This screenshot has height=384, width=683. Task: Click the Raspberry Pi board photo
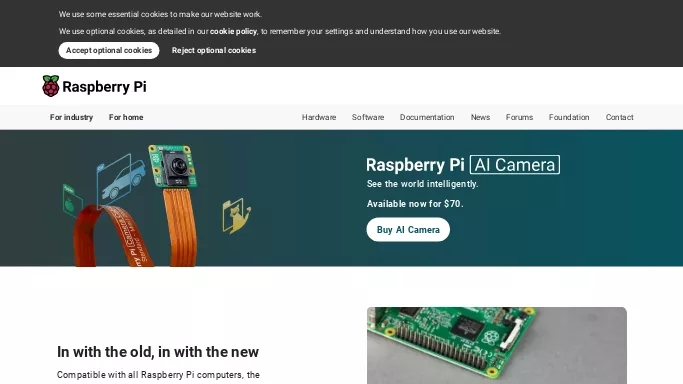click(497, 346)
